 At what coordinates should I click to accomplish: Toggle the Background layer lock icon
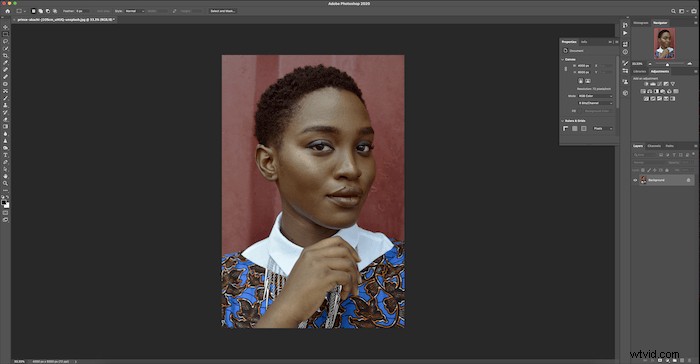pos(688,180)
